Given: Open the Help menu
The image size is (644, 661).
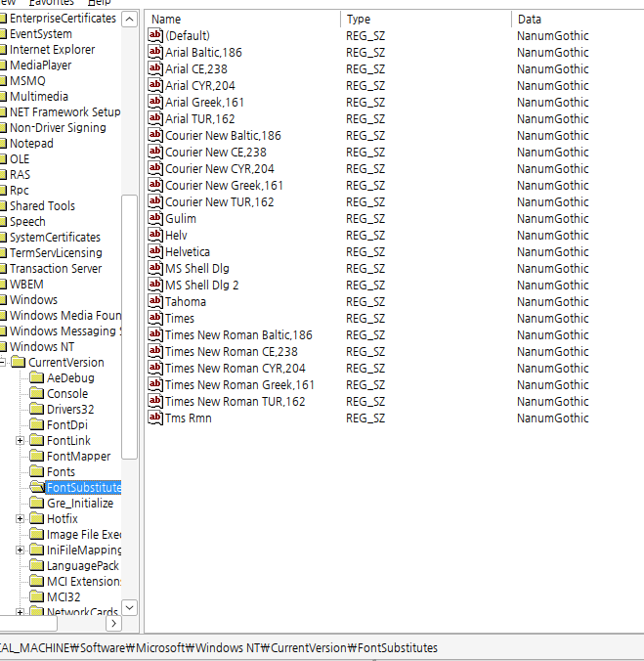Looking at the screenshot, I should [x=100, y=3].
